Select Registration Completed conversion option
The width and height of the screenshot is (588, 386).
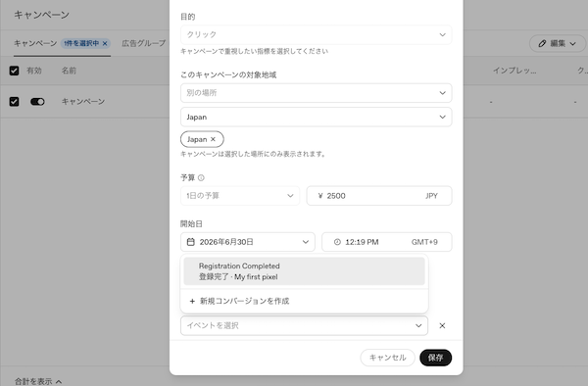304,271
